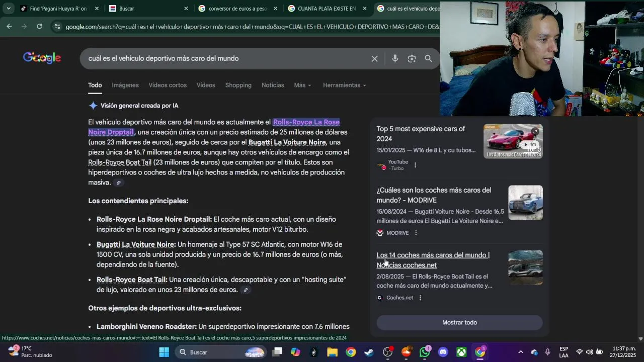
Task: Select the Imágenes search filter
Action: [125, 85]
